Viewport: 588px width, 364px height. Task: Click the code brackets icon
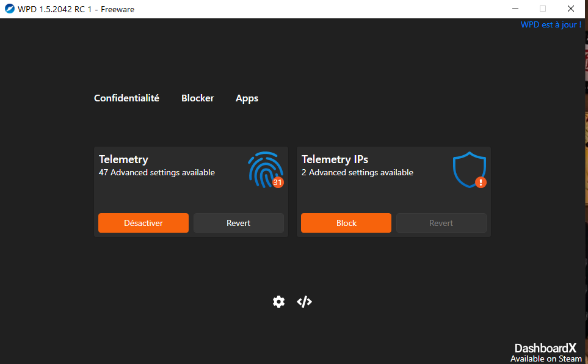tap(304, 302)
